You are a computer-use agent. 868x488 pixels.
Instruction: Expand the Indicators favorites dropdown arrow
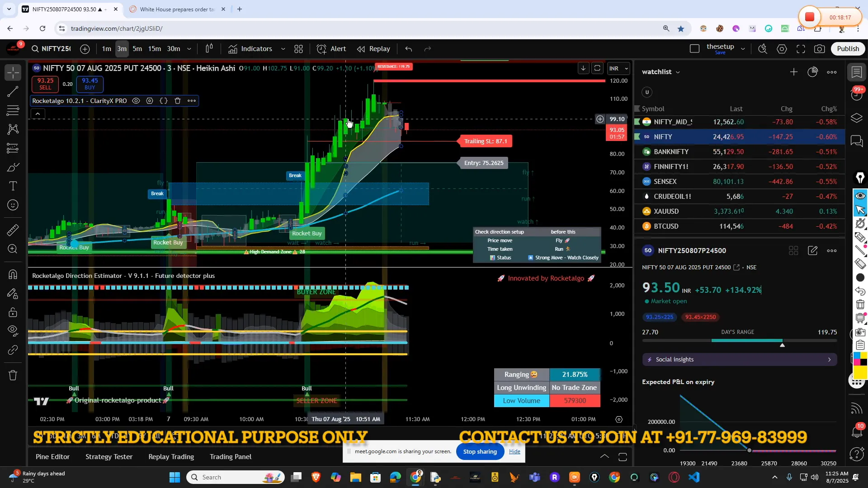pyautogui.click(x=283, y=49)
